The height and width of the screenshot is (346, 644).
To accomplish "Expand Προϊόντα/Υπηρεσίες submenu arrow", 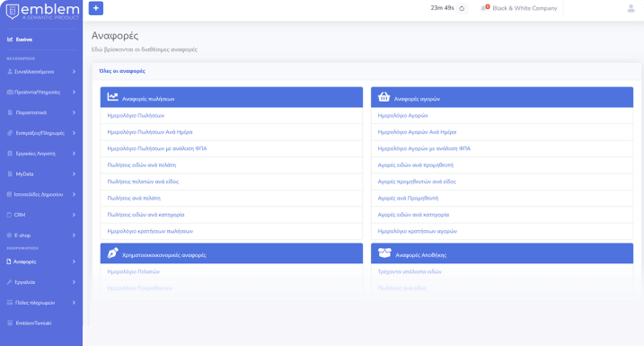I will click(74, 92).
